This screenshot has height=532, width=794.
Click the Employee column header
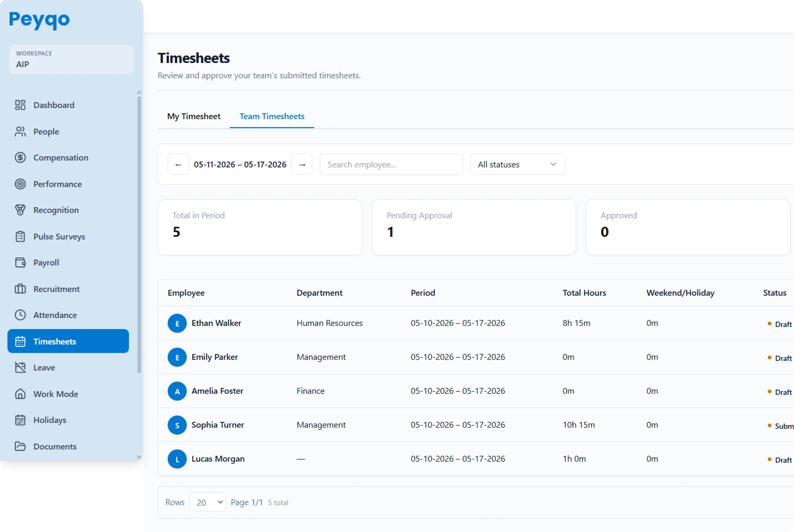pyautogui.click(x=186, y=293)
